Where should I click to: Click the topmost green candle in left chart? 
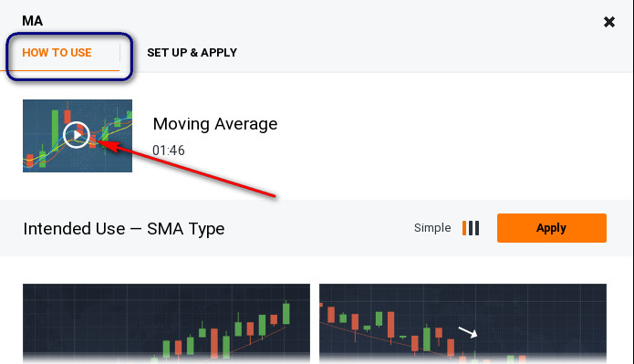tap(286, 313)
